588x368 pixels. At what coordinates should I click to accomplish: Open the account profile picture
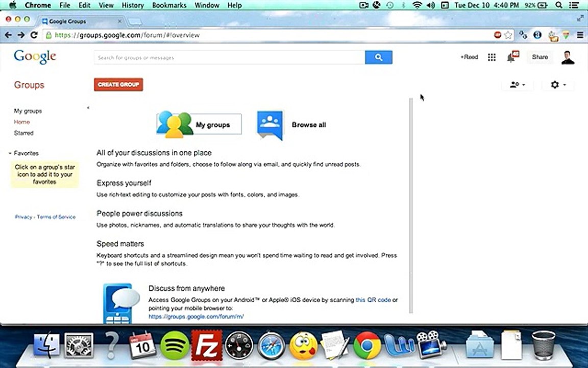pos(568,57)
